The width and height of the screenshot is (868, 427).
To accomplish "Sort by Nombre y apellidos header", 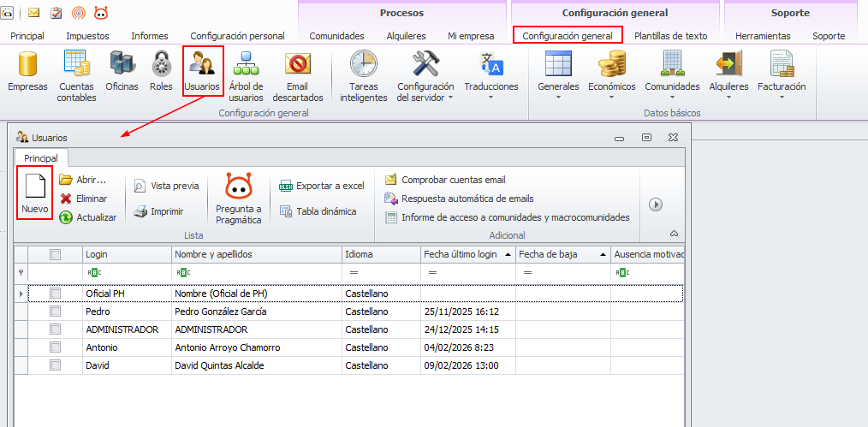I will [x=257, y=254].
